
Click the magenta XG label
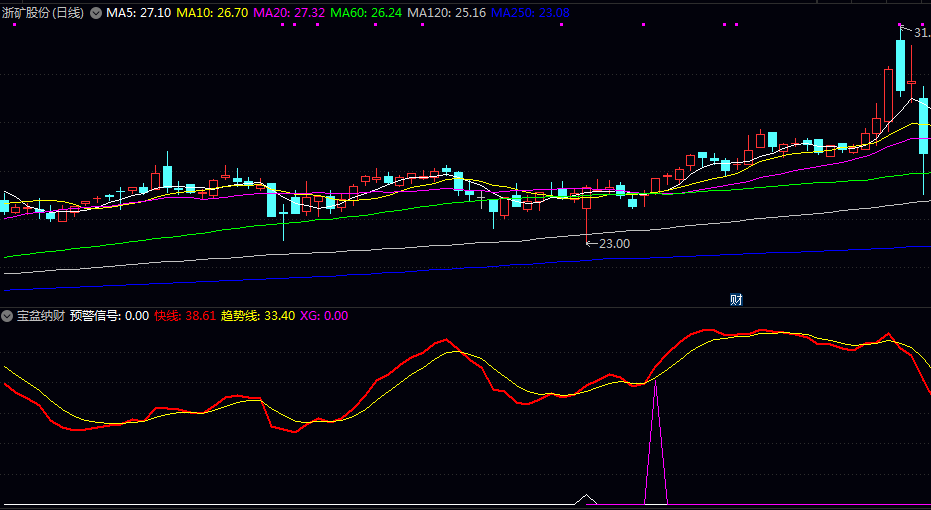point(324,316)
